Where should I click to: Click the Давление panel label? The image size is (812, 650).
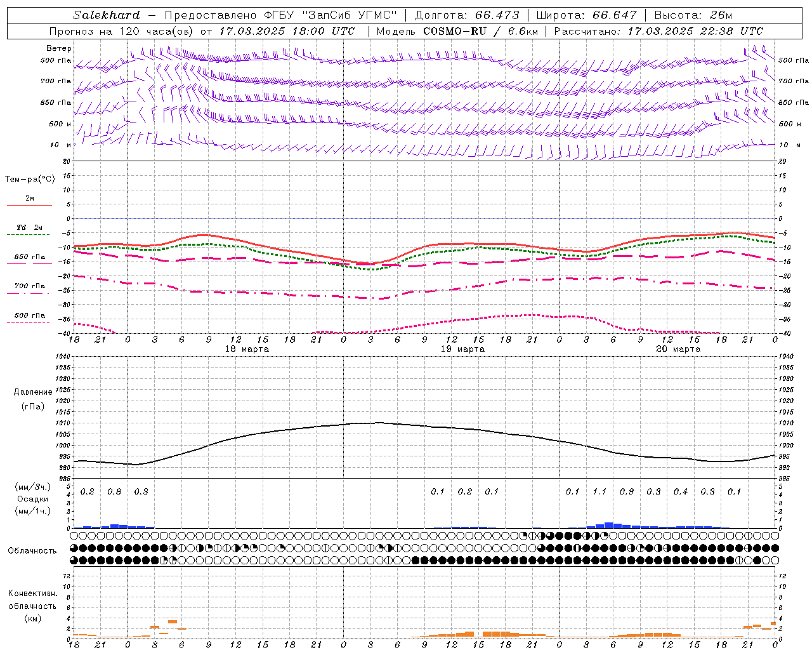pyautogui.click(x=32, y=392)
